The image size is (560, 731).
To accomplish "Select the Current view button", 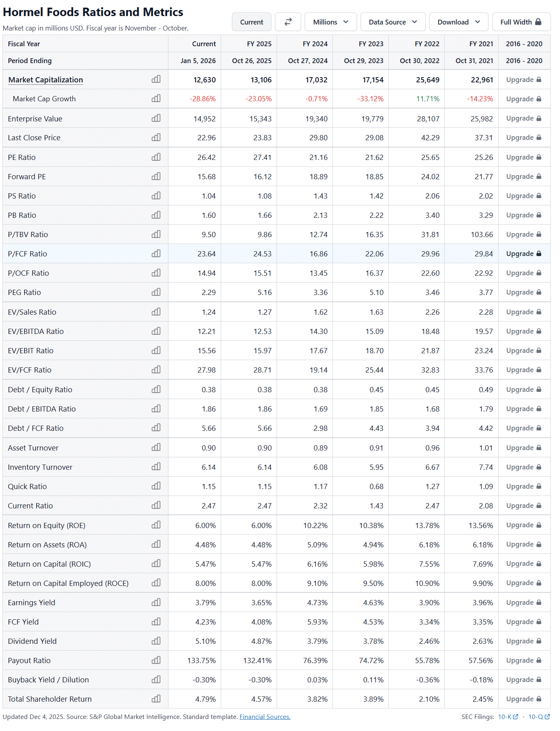I will 252,22.
